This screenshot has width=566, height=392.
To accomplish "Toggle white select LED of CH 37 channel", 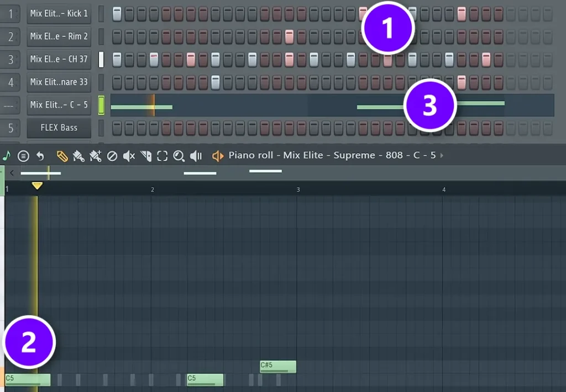I will pyautogui.click(x=101, y=60).
